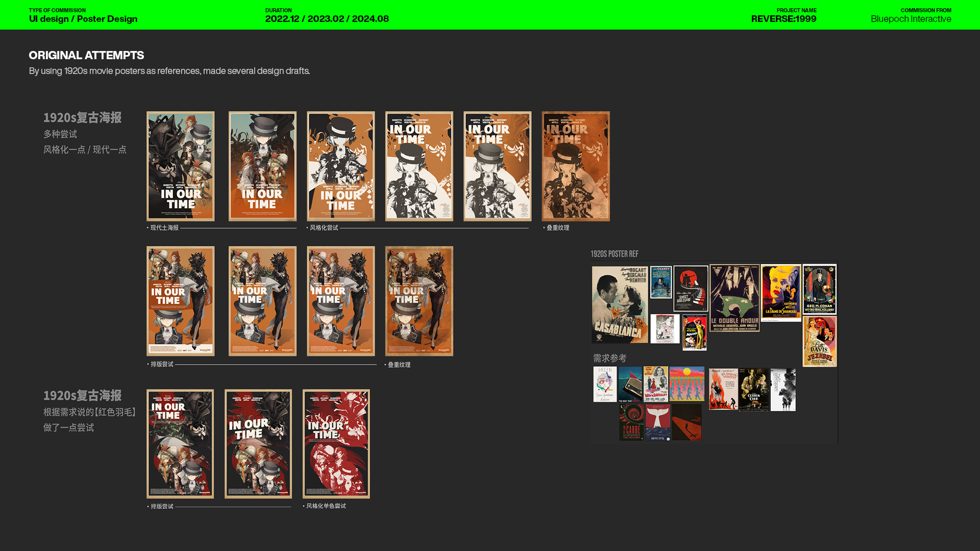
Task: Click the 做了一点尝试 line
Action: coord(68,428)
